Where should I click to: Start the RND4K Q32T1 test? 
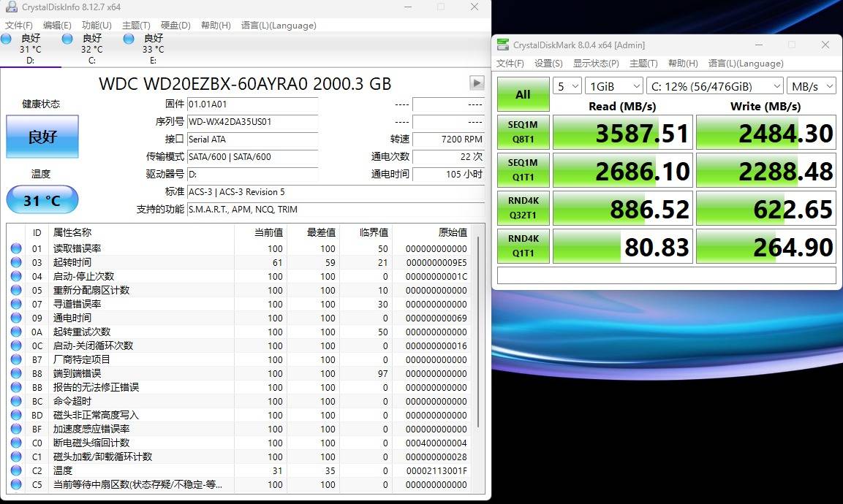(523, 209)
